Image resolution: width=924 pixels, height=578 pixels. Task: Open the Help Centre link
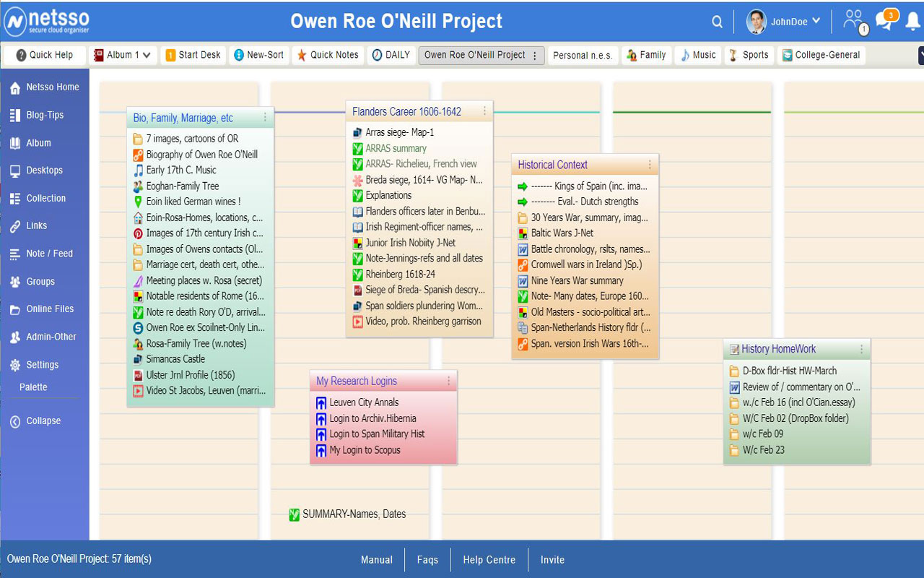click(489, 560)
